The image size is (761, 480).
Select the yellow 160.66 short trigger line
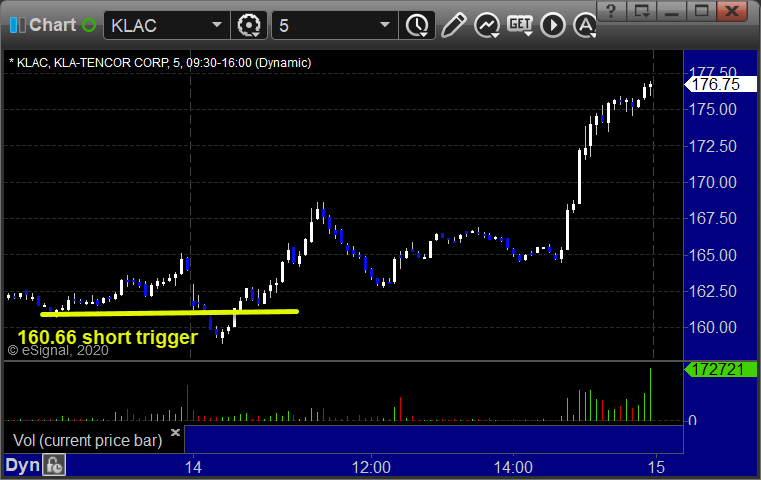point(169,313)
